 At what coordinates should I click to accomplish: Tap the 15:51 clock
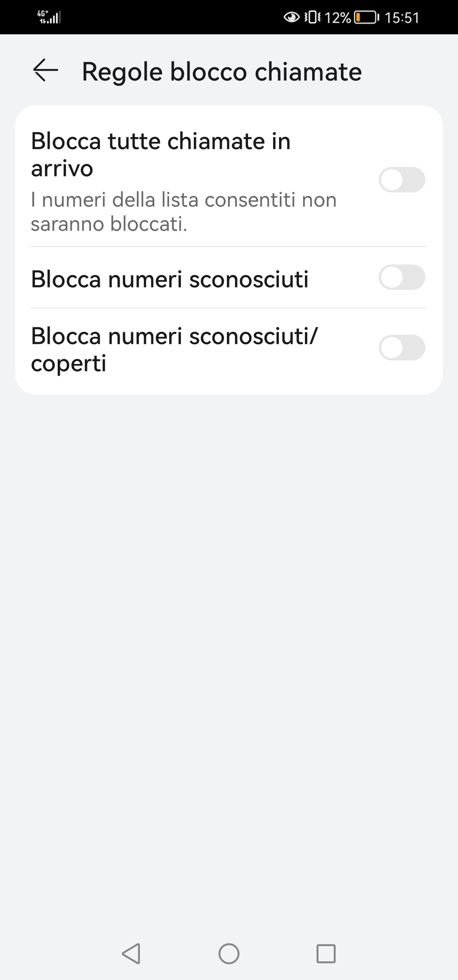pyautogui.click(x=402, y=17)
